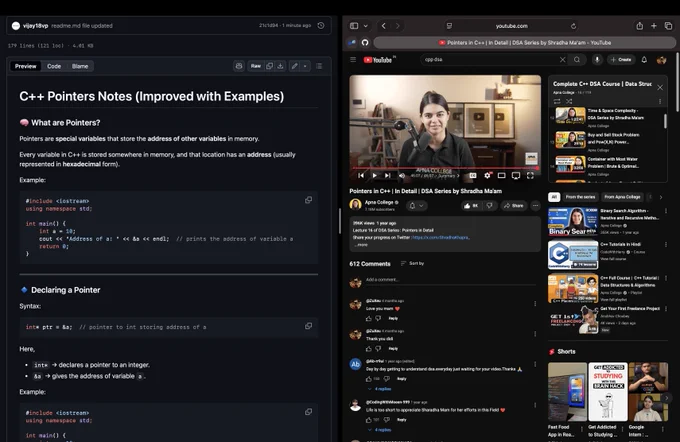This screenshot has width=680, height=442.
Task: Click Raw button in GitHub toolbar
Action: tap(256, 66)
